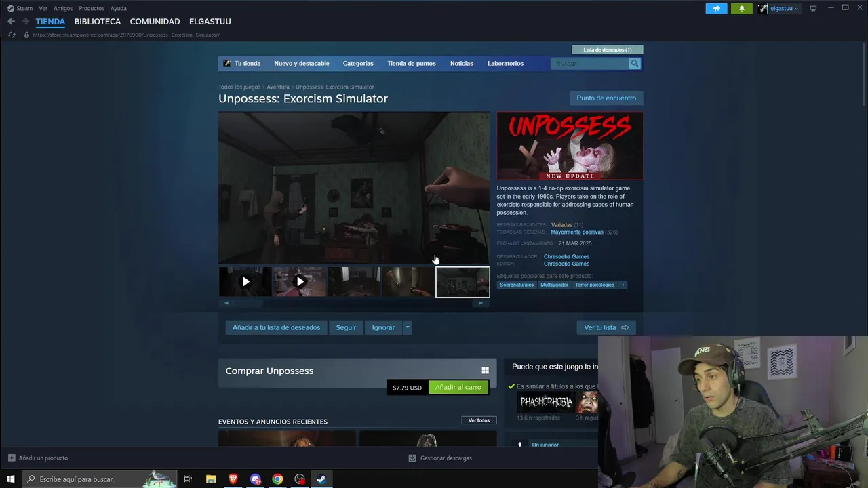
Task: Open the Laboratorios section
Action: point(505,64)
